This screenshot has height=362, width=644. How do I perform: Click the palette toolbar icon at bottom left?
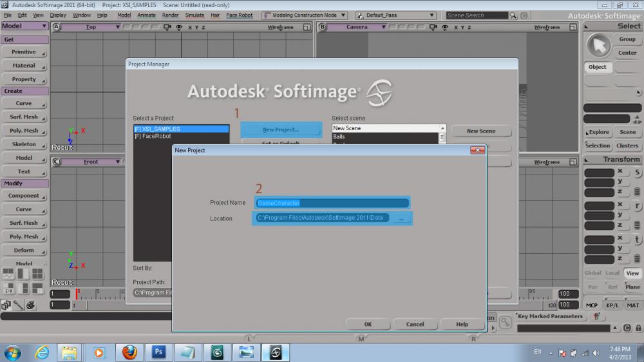tap(30, 305)
